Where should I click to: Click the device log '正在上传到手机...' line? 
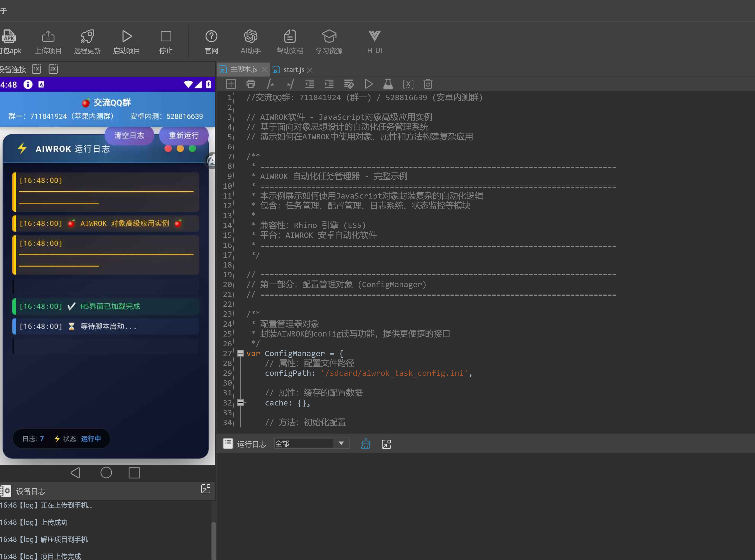47,505
